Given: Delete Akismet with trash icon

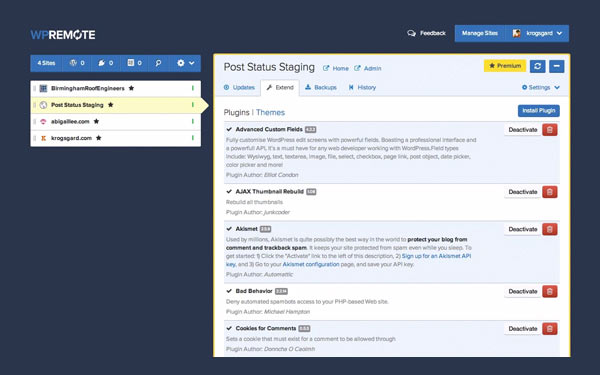Looking at the screenshot, I should [550, 229].
